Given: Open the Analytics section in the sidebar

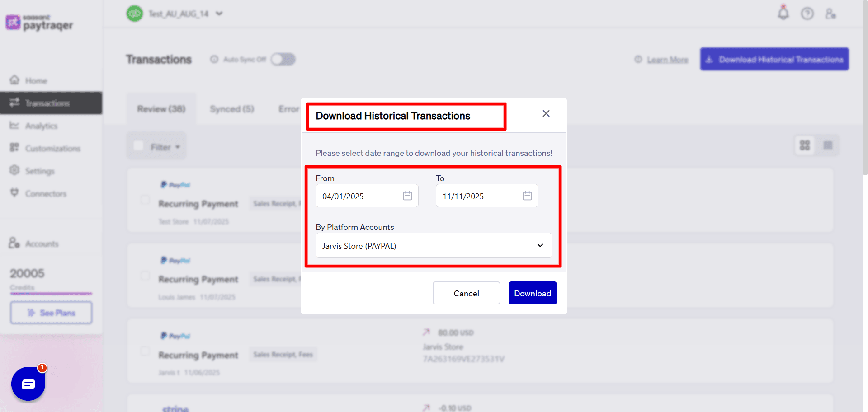Looking at the screenshot, I should (42, 126).
